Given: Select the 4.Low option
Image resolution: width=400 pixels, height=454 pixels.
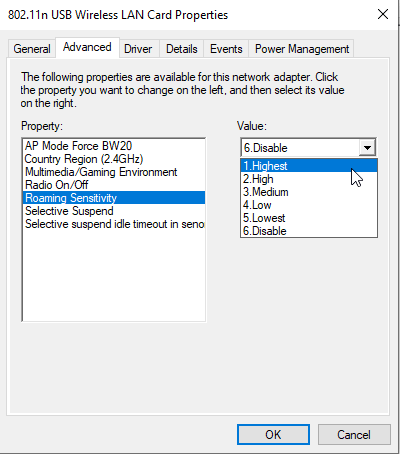Looking at the screenshot, I should (309, 205).
